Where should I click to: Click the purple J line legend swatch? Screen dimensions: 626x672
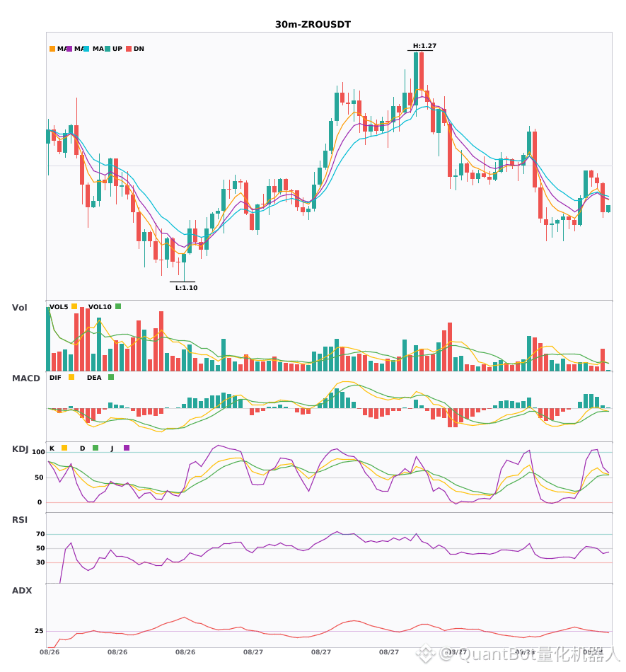[127, 448]
